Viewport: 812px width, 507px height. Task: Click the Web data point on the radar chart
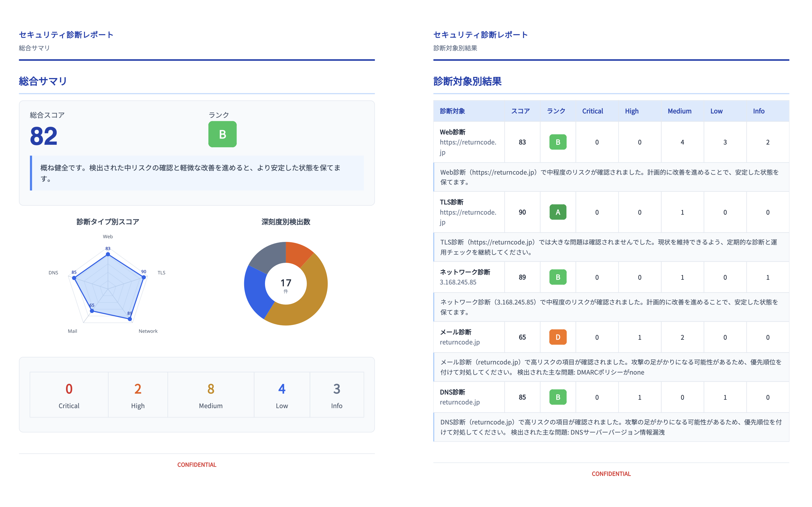point(108,254)
